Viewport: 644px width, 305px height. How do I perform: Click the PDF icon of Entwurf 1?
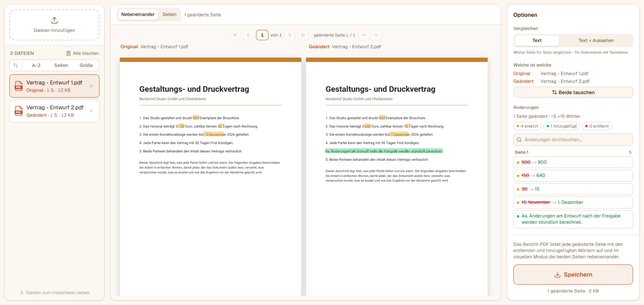point(19,86)
